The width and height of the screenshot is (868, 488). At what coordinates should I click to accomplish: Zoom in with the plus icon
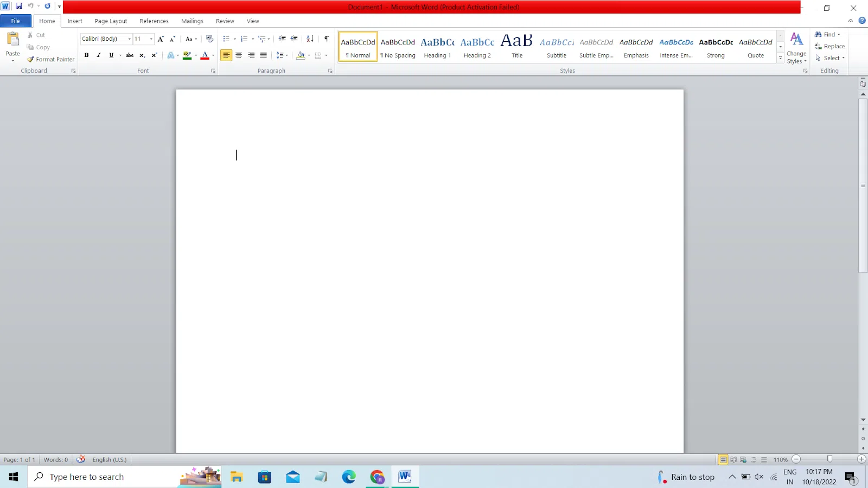(861, 459)
